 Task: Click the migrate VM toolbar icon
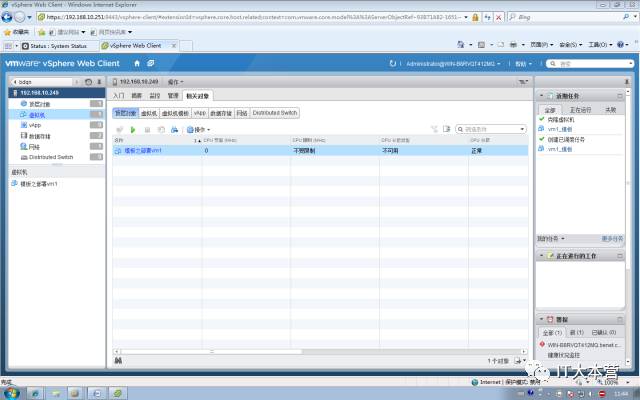[175, 130]
